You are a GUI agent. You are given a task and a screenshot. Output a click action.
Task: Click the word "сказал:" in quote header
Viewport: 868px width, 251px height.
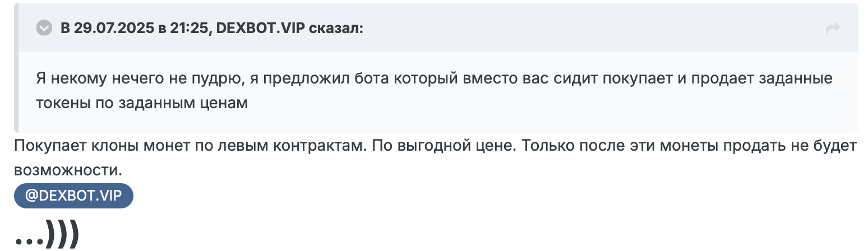tap(335, 27)
